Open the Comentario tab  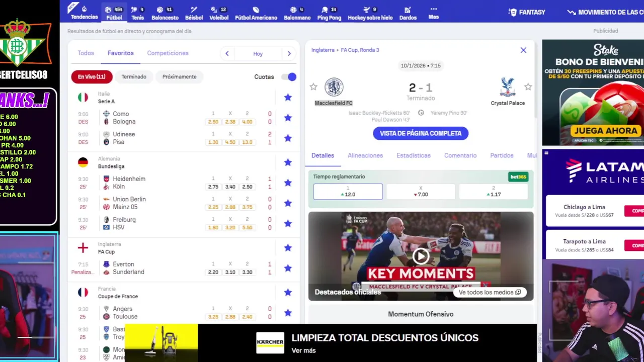[460, 155]
